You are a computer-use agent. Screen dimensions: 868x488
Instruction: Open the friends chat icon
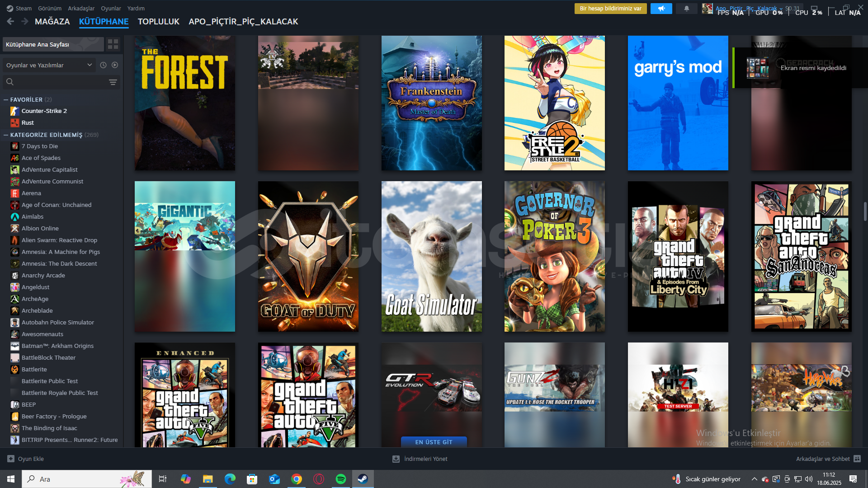tap(857, 459)
